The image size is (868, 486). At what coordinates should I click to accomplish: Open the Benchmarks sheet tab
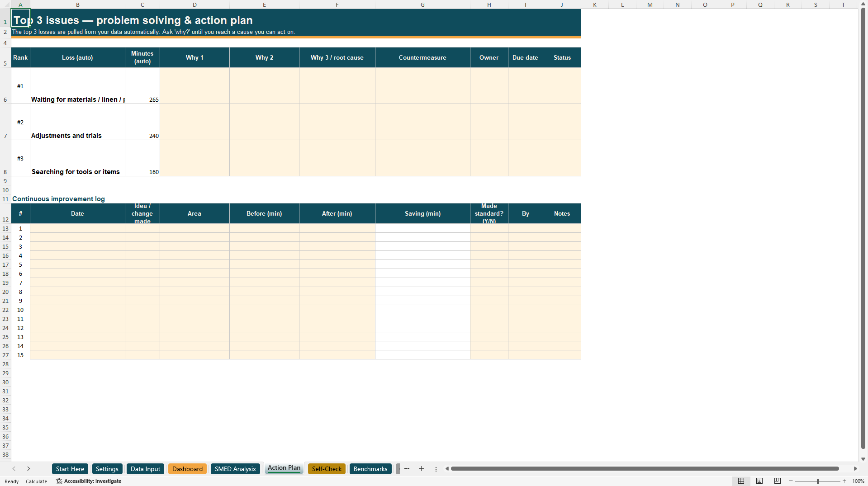pos(370,469)
